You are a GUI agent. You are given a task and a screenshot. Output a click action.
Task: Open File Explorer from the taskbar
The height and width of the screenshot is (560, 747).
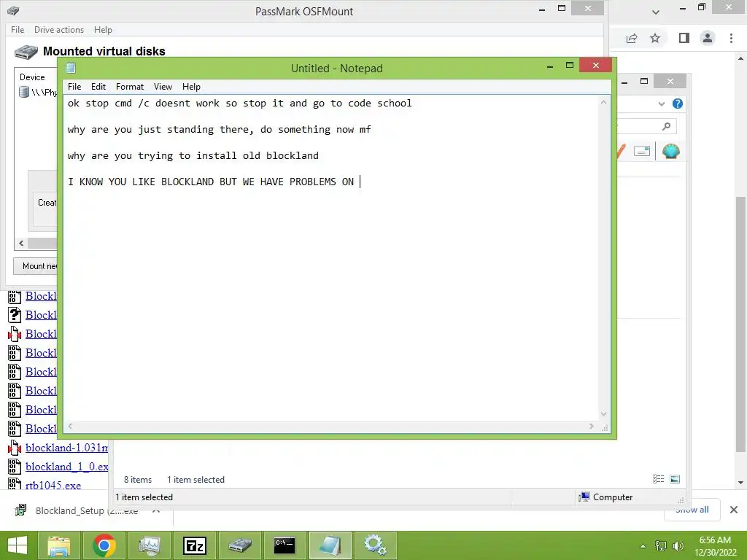point(59,545)
